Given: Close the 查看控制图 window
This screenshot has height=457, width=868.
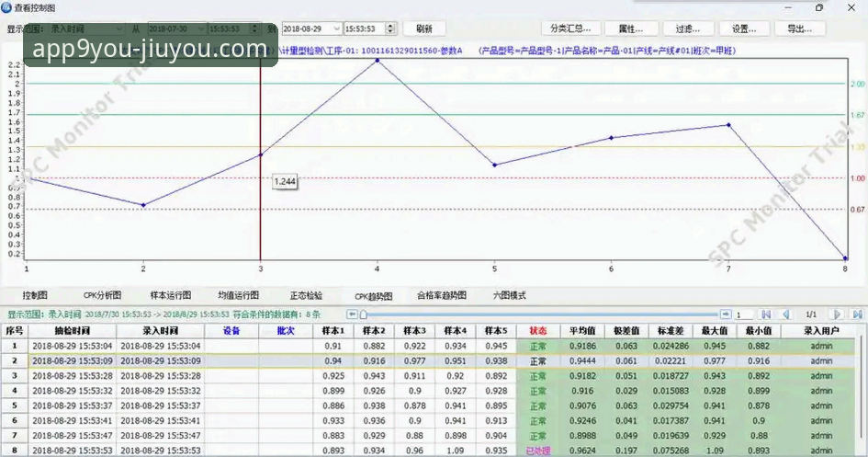Looking at the screenshot, I should 851,7.
